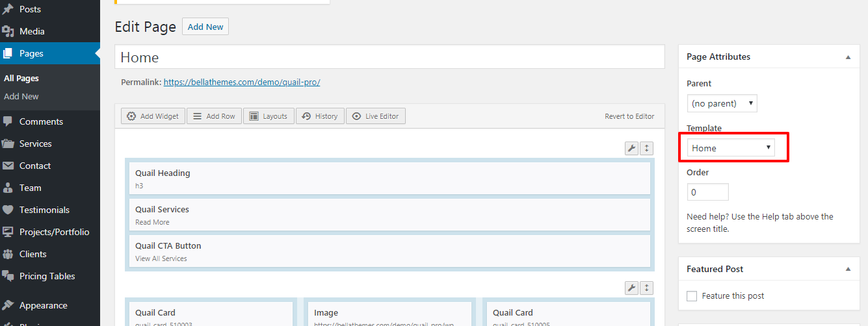This screenshot has width=868, height=326.
Task: Click the Appearance paintbrush icon
Action: click(x=8, y=305)
